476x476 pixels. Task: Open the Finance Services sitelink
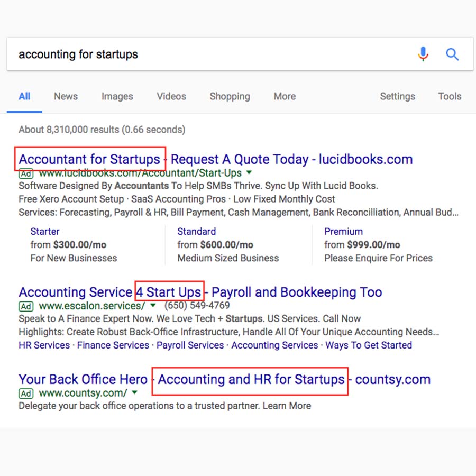click(x=113, y=345)
